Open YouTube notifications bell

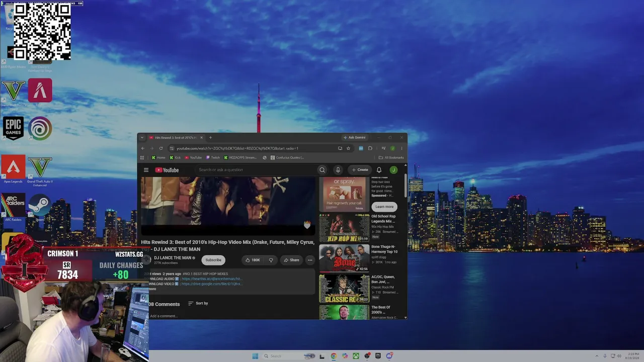379,170
